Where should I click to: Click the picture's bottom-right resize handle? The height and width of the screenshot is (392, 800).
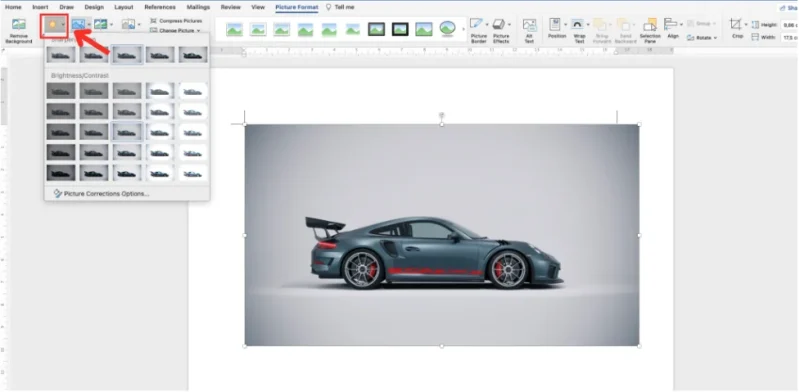[639, 346]
